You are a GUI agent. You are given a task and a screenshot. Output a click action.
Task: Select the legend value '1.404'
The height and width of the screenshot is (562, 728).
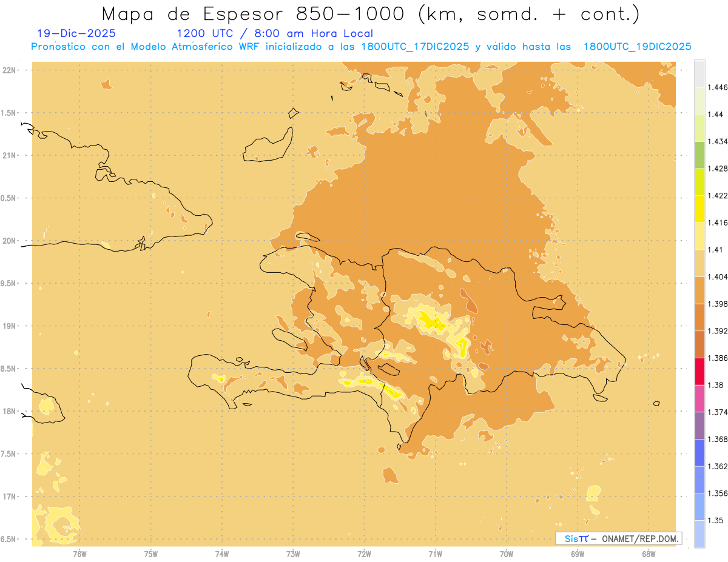(718, 276)
